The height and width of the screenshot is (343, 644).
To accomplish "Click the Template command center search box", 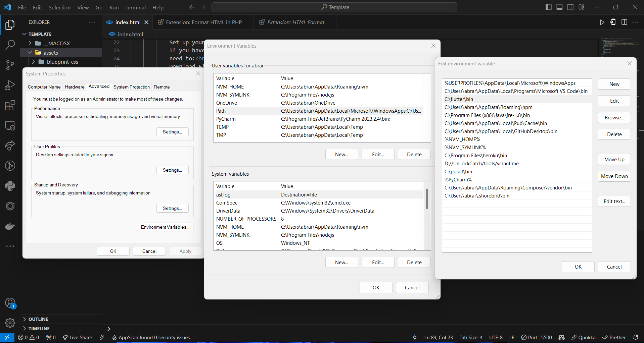I will [334, 7].
